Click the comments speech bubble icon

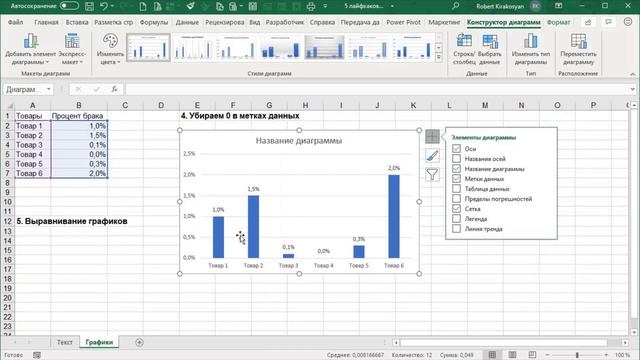click(609, 22)
